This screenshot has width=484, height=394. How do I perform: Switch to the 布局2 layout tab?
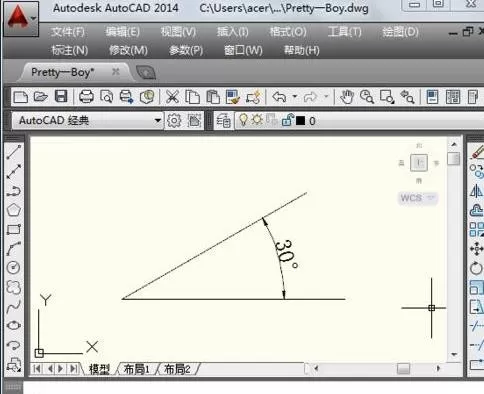tap(178, 369)
